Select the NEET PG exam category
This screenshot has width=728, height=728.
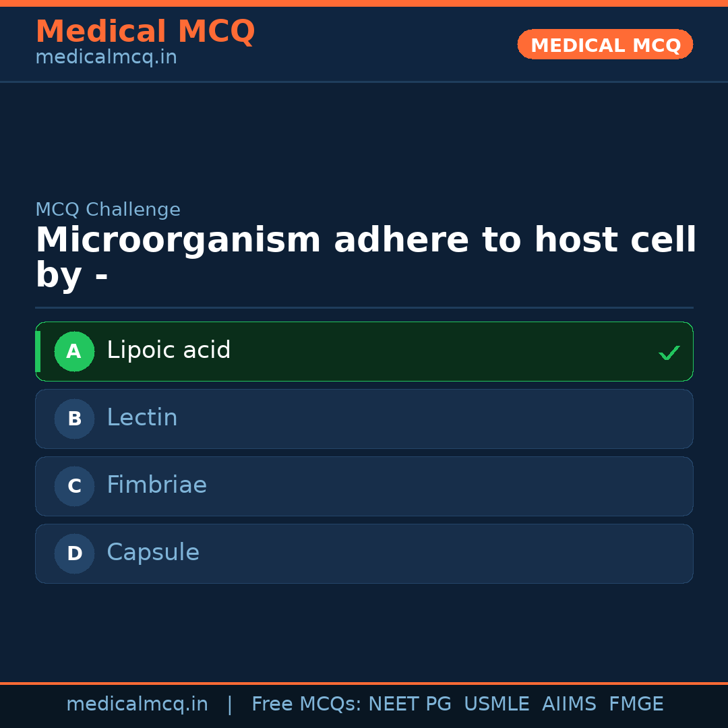pos(409,704)
